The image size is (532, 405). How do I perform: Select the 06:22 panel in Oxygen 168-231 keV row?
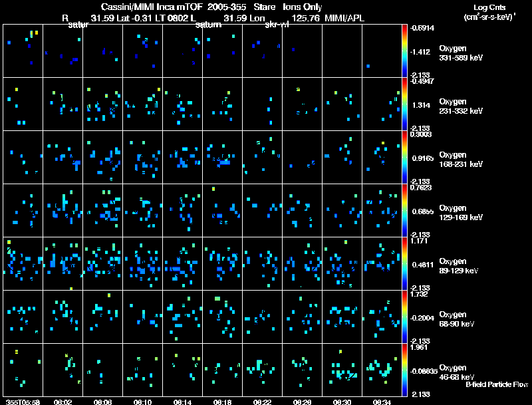(x=262, y=158)
